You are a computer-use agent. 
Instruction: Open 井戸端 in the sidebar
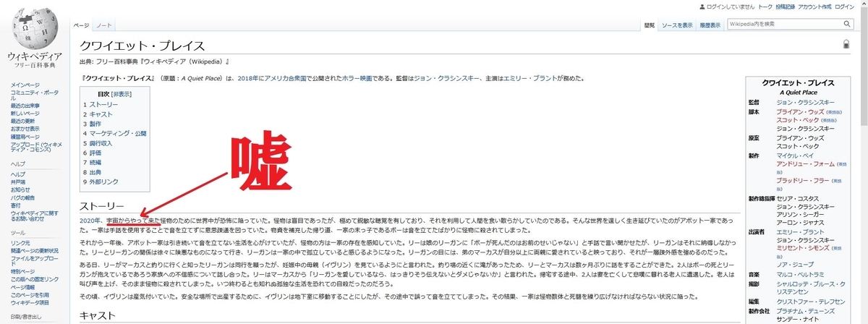click(x=17, y=182)
